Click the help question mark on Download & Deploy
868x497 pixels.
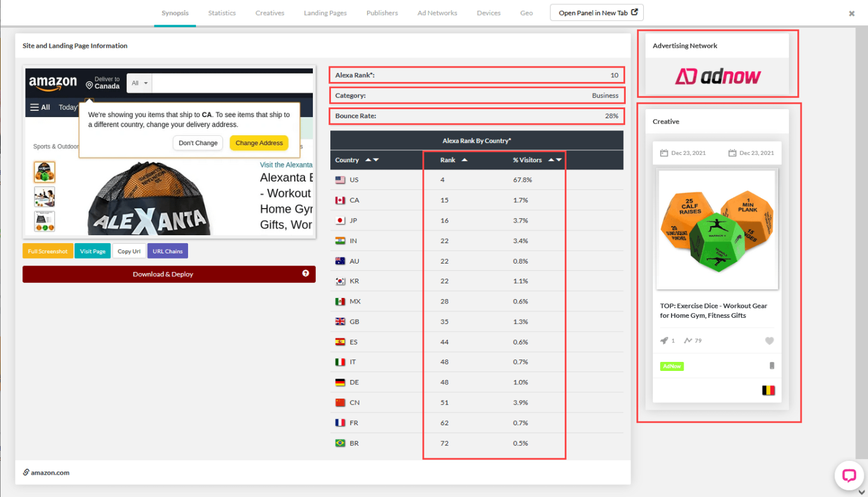point(306,274)
